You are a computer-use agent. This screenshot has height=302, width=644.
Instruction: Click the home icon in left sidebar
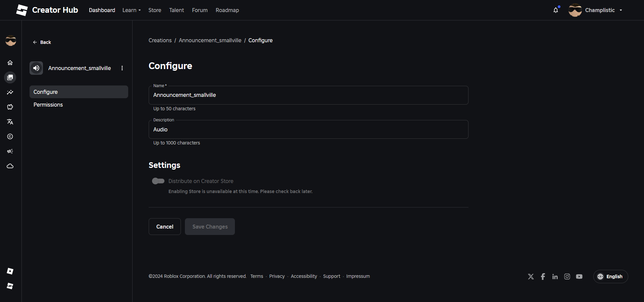(x=10, y=63)
